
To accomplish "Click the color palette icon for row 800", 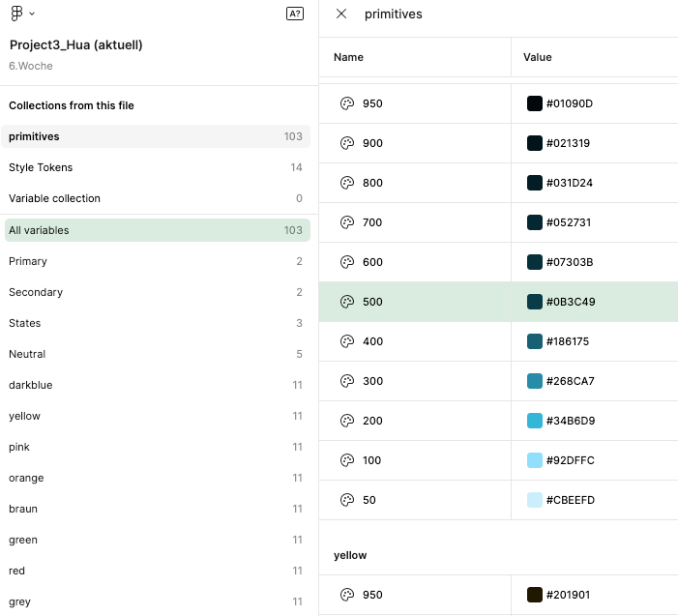I will coord(347,183).
